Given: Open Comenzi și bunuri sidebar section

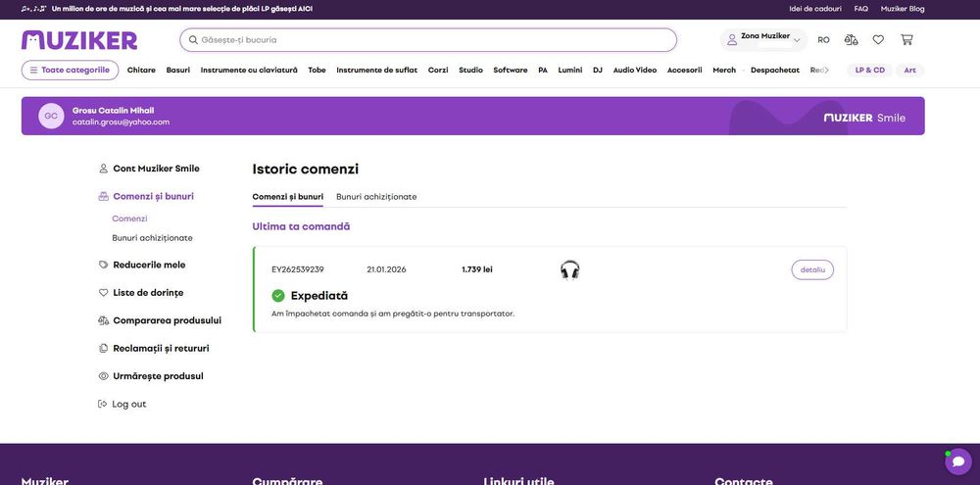Looking at the screenshot, I should 146,196.
